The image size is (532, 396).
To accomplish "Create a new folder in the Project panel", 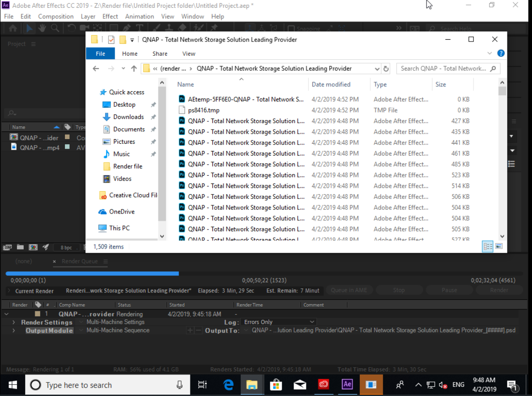I will [x=21, y=247].
